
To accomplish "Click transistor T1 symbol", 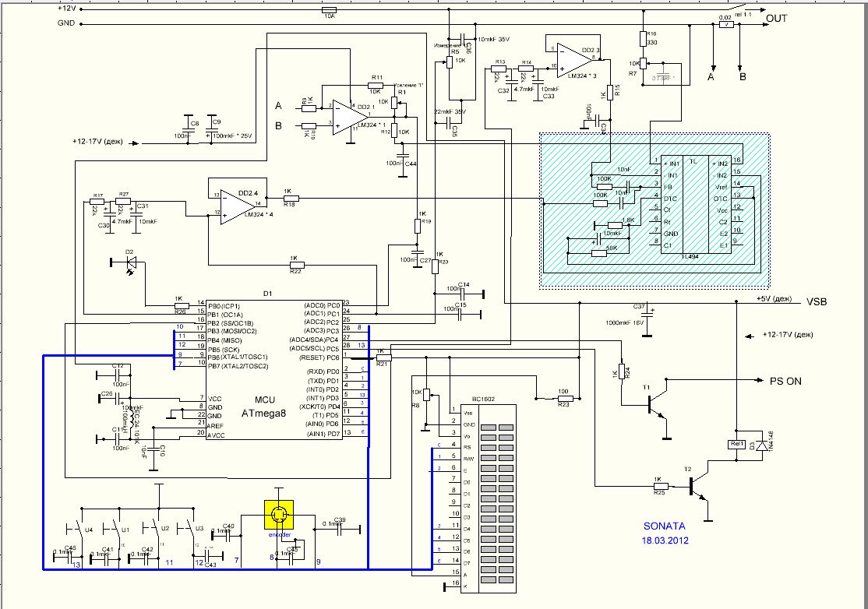I will point(658,406).
